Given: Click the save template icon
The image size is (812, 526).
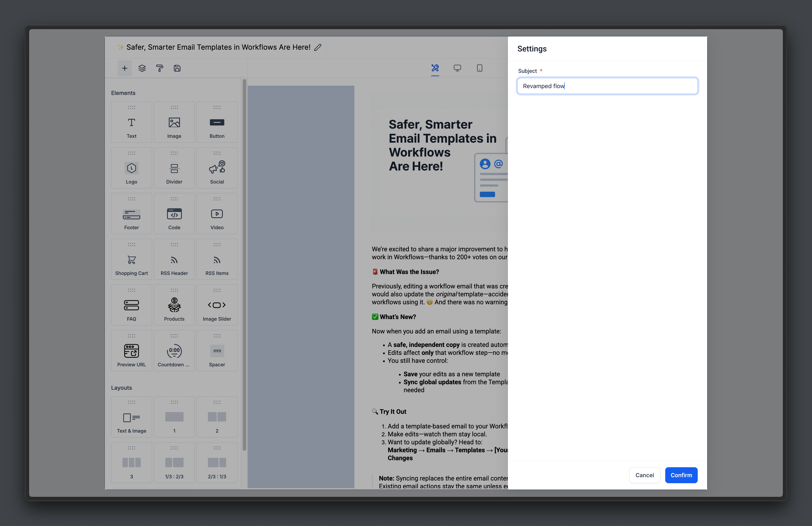Looking at the screenshot, I should point(177,68).
